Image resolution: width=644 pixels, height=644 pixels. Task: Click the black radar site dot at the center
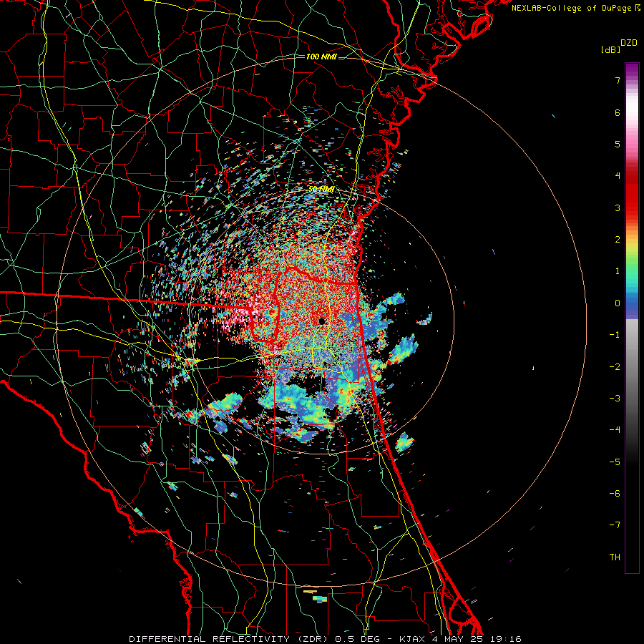click(x=322, y=321)
